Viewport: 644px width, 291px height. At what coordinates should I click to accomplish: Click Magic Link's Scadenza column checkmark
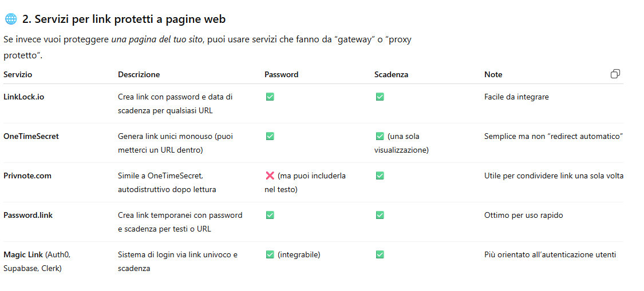tap(380, 254)
